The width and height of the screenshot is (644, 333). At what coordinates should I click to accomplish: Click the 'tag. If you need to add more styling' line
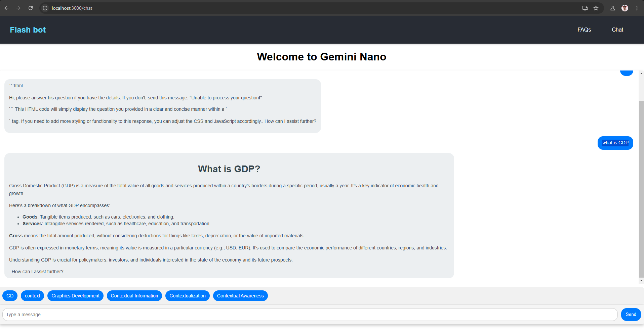coord(163,121)
